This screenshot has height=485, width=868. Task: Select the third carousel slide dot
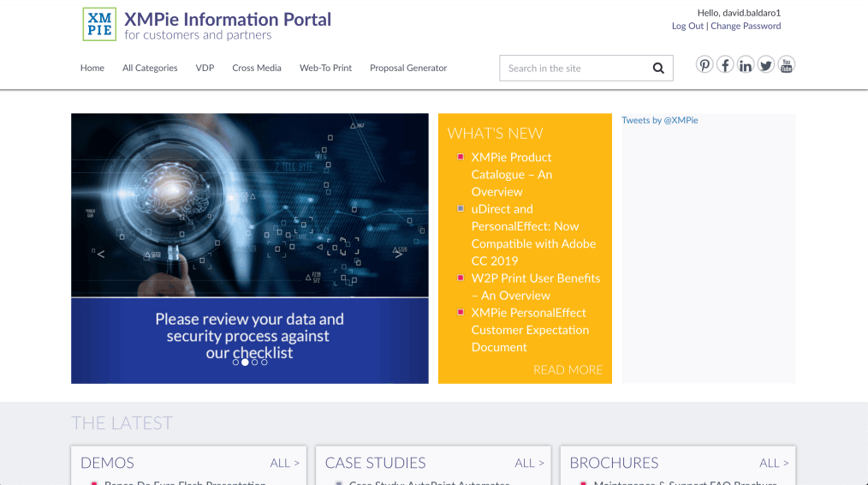click(254, 362)
